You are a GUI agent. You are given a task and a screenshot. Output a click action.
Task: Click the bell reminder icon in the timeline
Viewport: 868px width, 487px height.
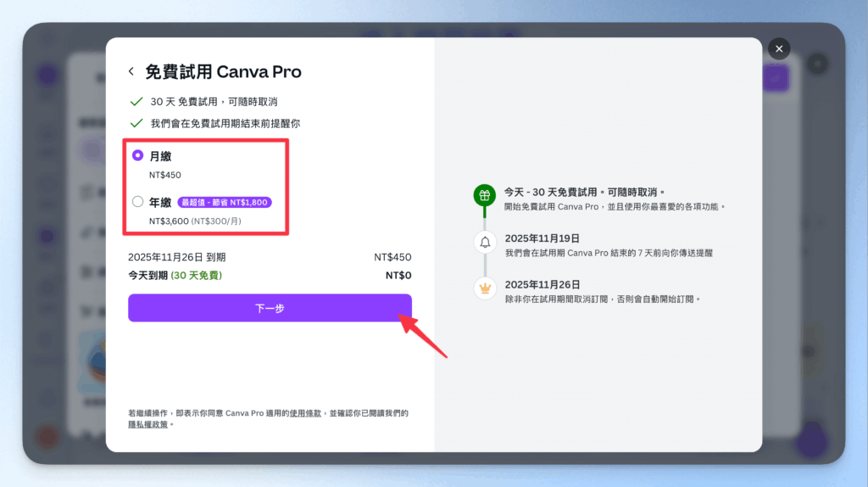pyautogui.click(x=485, y=242)
